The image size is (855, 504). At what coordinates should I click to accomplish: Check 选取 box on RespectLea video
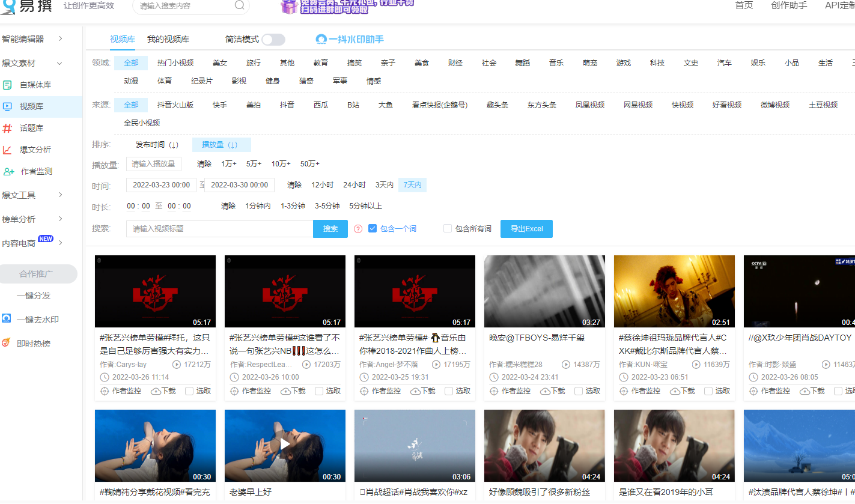pyautogui.click(x=319, y=391)
